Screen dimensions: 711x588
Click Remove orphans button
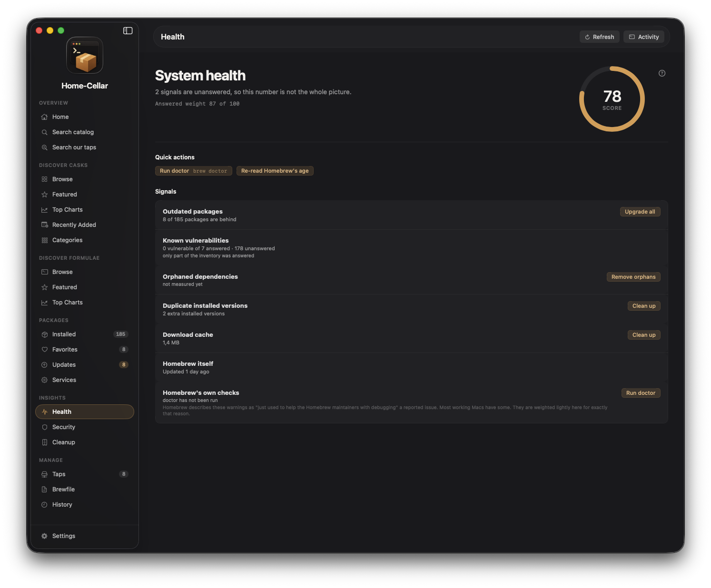(633, 277)
